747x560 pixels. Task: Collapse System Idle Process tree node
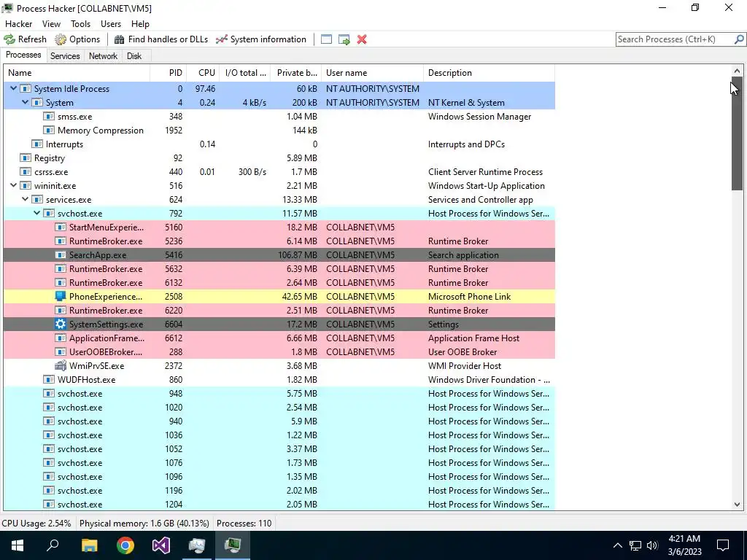coord(14,88)
